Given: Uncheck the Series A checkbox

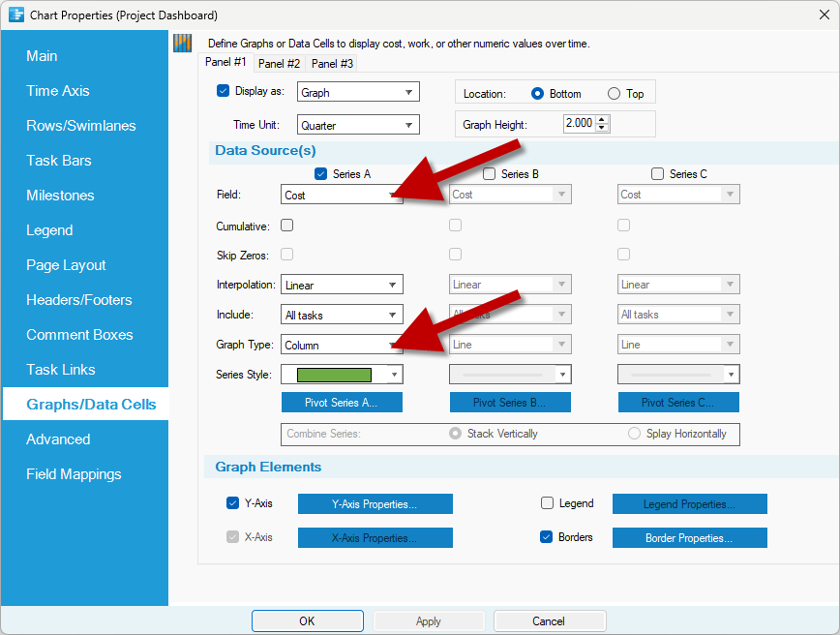Looking at the screenshot, I should tap(321, 173).
